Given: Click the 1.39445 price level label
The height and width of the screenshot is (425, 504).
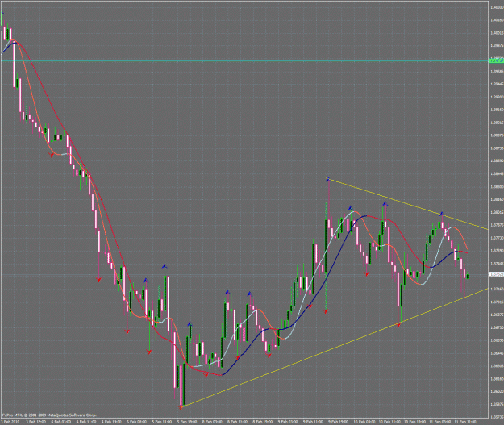Looking at the screenshot, I should [x=497, y=84].
